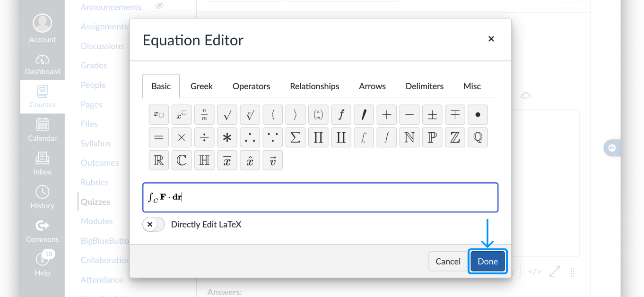Go to Dashboard in global navigation

(x=43, y=65)
